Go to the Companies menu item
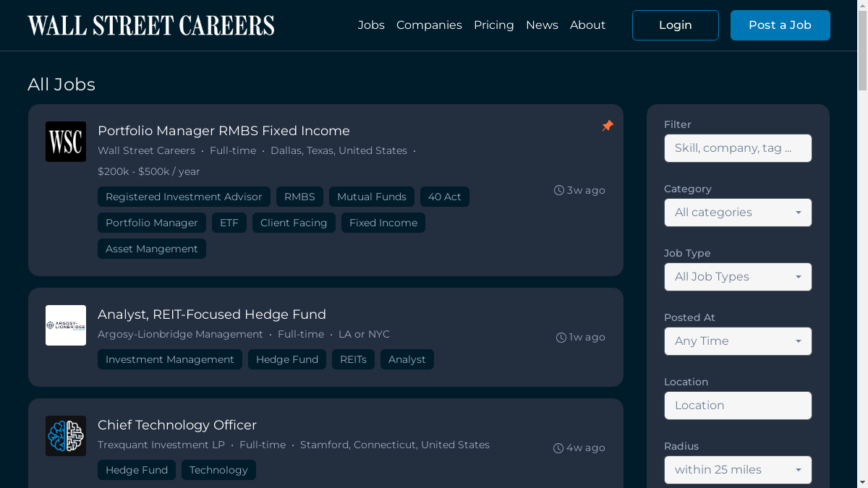Viewport: 868px width, 488px height. (x=429, y=25)
